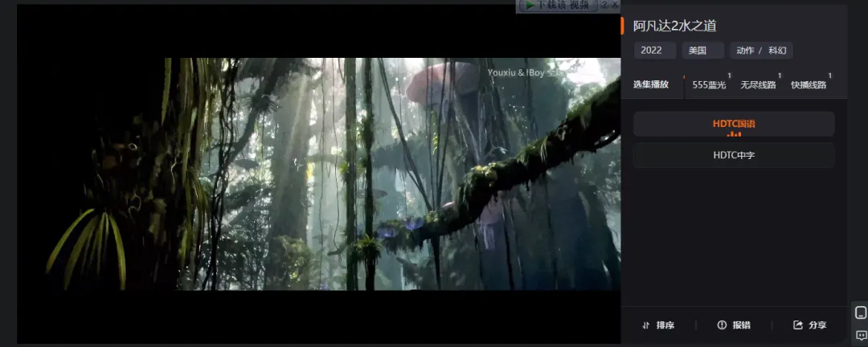The image size is (868, 347).
Task: Open the mobile phone icon in side strip
Action: (861, 312)
